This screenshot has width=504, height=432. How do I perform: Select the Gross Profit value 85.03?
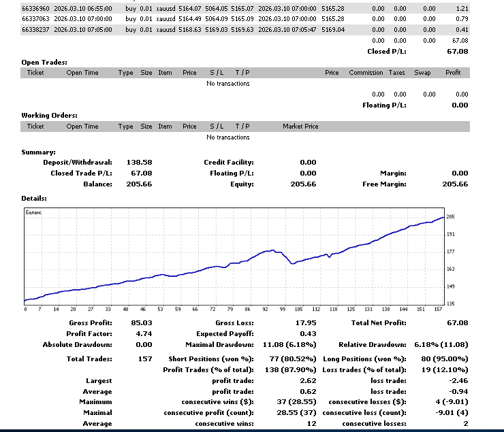[x=141, y=323]
